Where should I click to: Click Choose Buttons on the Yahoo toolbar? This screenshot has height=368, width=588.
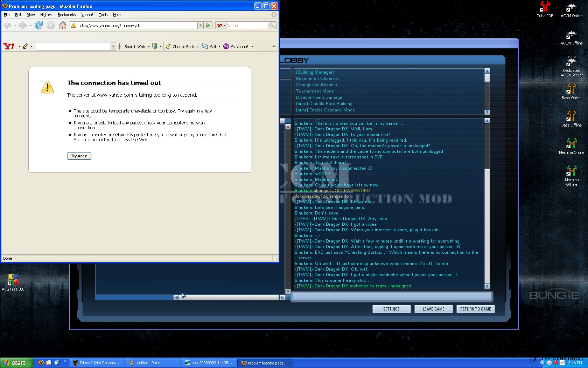[x=183, y=46]
